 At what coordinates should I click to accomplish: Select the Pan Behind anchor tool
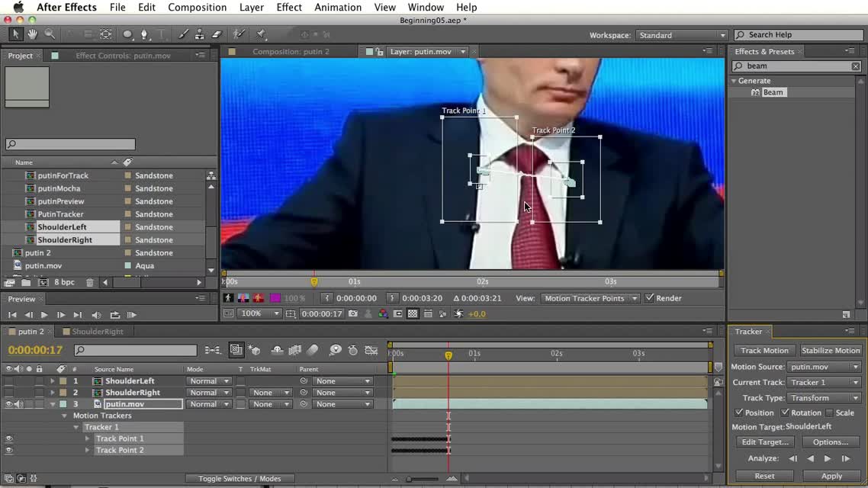[x=106, y=34]
